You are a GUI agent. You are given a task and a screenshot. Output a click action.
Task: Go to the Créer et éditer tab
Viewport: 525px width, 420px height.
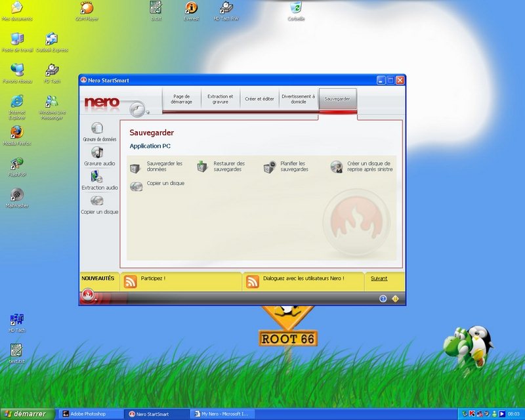click(x=259, y=99)
